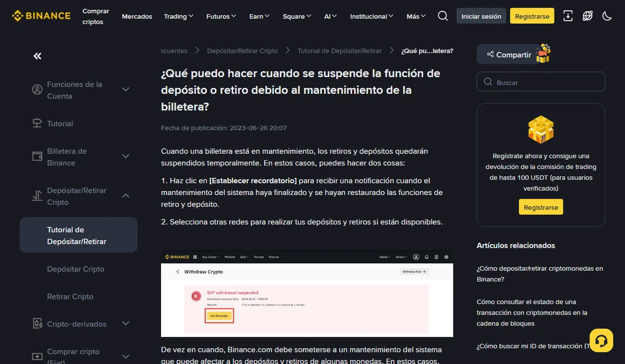Click the Depósitar/Retirar Cripto arrows icon
625x364 pixels.
tap(37, 196)
